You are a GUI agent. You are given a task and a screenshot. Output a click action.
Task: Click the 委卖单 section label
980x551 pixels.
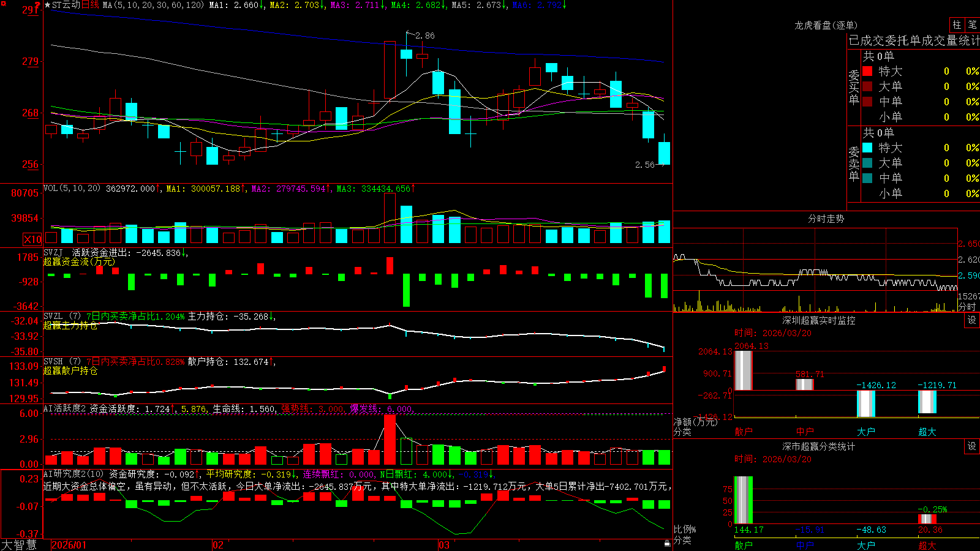tap(854, 163)
